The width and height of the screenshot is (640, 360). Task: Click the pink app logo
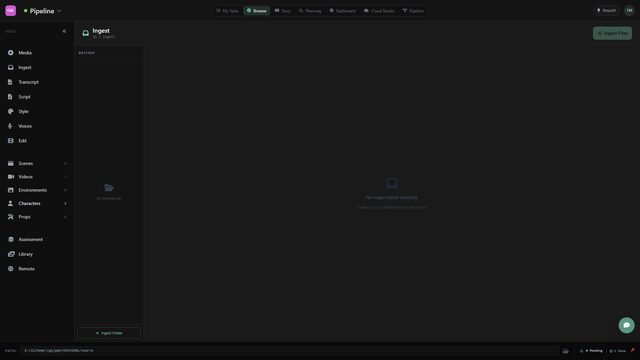(11, 11)
